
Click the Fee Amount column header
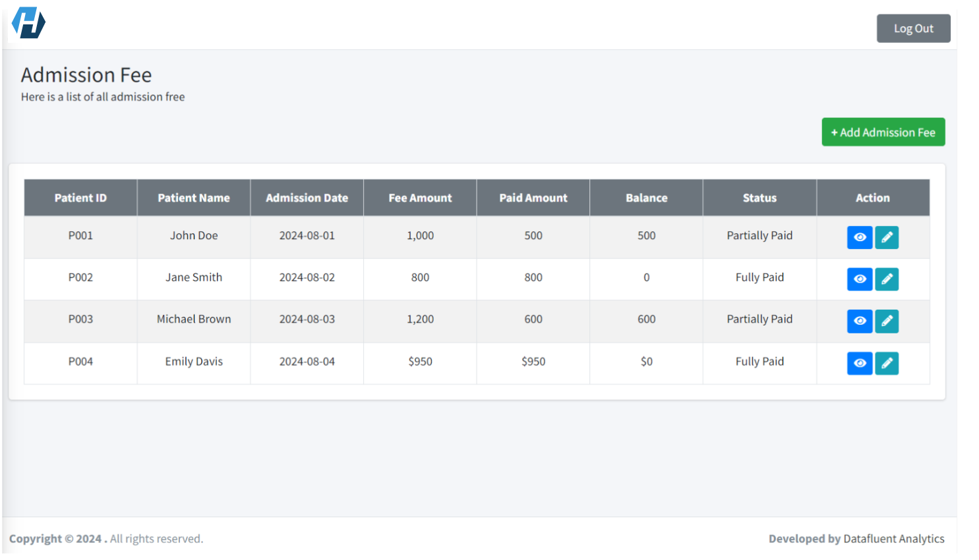(x=420, y=198)
